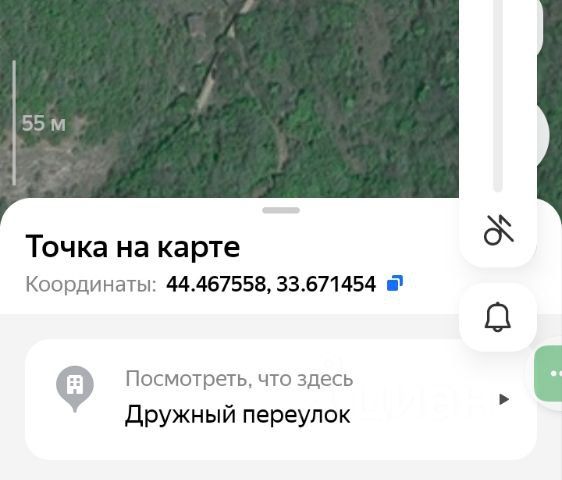Tap the partially hidden round button at right edge
Screen dimensions: 562x480
(x=543, y=134)
